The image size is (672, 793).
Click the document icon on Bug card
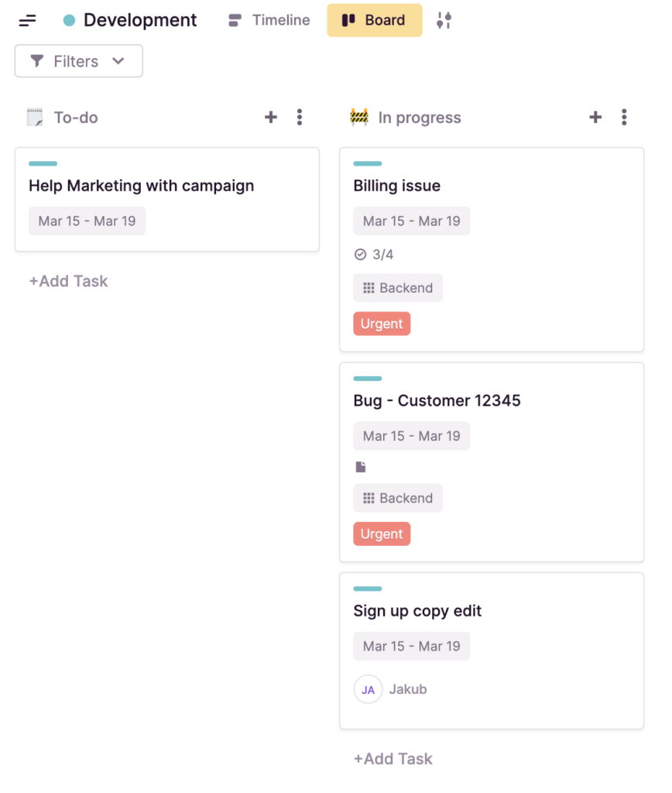[360, 467]
